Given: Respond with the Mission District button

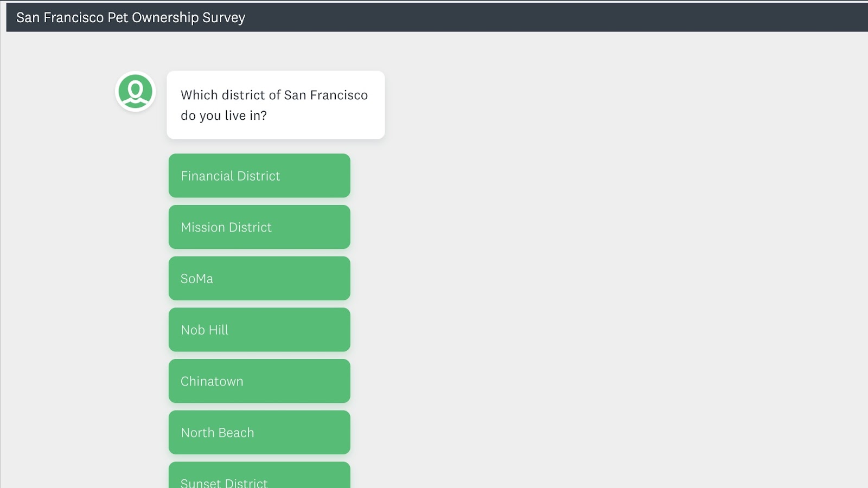Looking at the screenshot, I should click(x=259, y=227).
